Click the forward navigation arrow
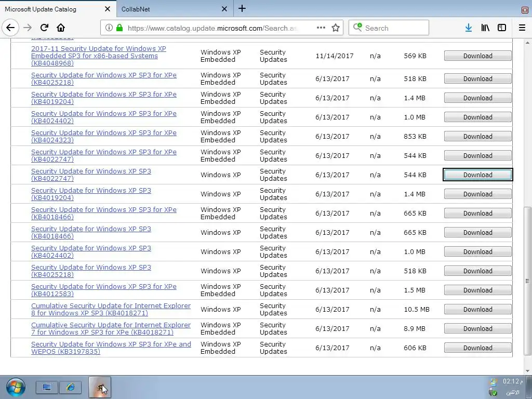The height and width of the screenshot is (399, 532). pyautogui.click(x=27, y=28)
